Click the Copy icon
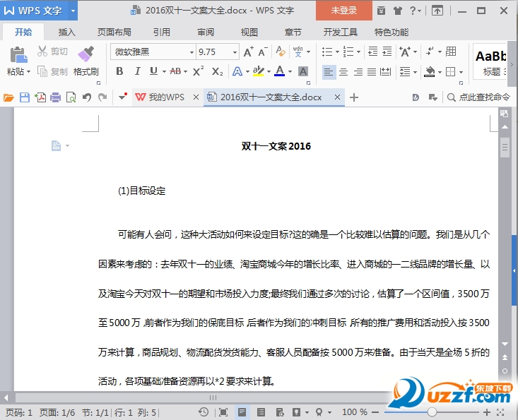Screen dimensions: 518x420 point(42,71)
